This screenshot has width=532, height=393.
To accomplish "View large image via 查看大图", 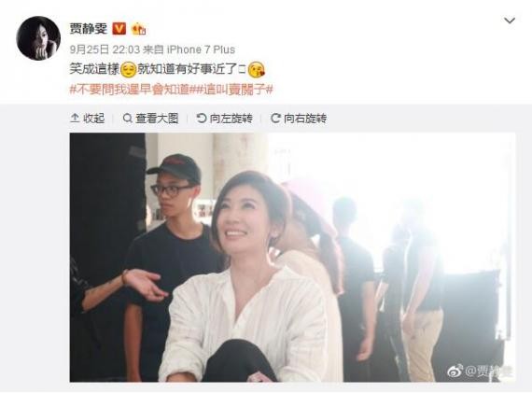I will tap(150, 119).
